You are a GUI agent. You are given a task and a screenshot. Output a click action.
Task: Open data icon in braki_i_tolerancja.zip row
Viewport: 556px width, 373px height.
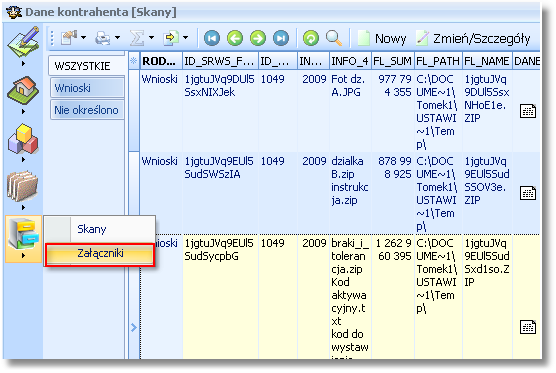pyautogui.click(x=528, y=327)
